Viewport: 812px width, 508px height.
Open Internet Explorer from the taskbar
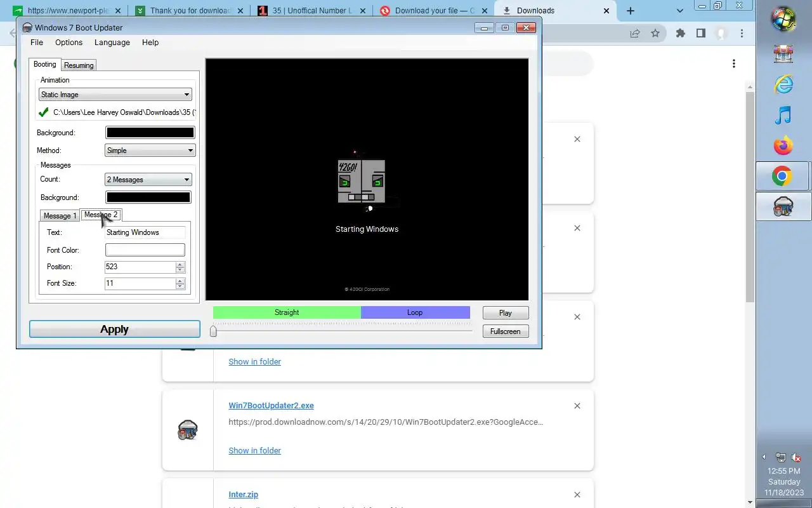click(x=783, y=84)
